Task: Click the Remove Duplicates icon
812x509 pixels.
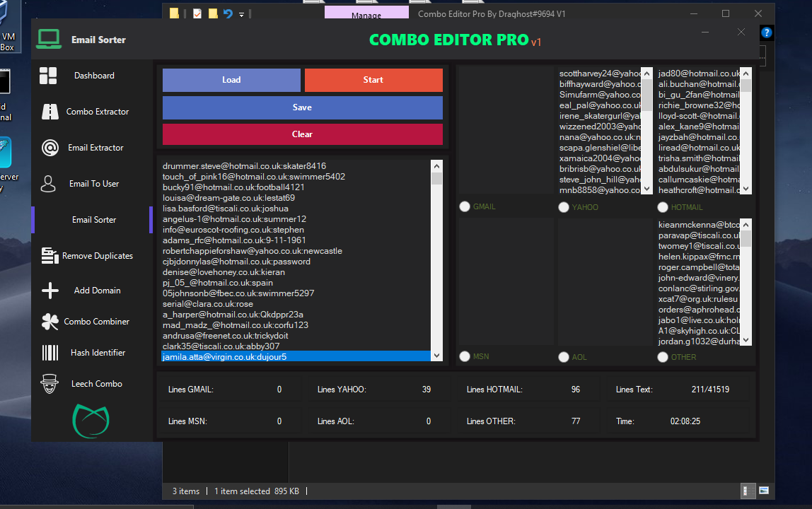Action: coord(50,255)
